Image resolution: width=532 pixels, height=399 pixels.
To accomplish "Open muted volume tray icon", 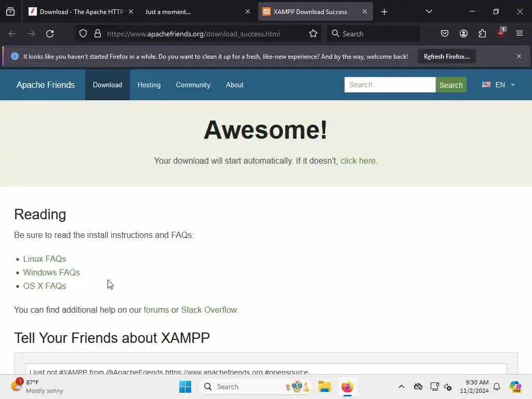I will click(x=447, y=387).
